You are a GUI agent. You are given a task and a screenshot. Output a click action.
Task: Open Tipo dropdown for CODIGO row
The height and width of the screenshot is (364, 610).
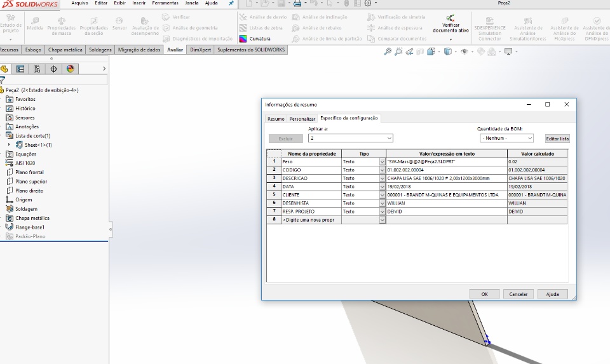pos(382,170)
